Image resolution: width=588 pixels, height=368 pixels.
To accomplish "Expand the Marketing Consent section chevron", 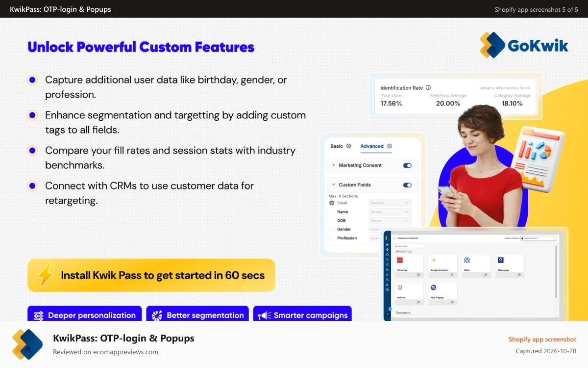I will click(333, 165).
